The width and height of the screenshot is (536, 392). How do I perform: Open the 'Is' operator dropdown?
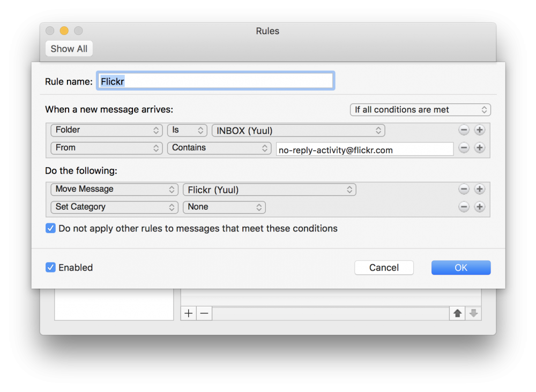pyautogui.click(x=187, y=130)
